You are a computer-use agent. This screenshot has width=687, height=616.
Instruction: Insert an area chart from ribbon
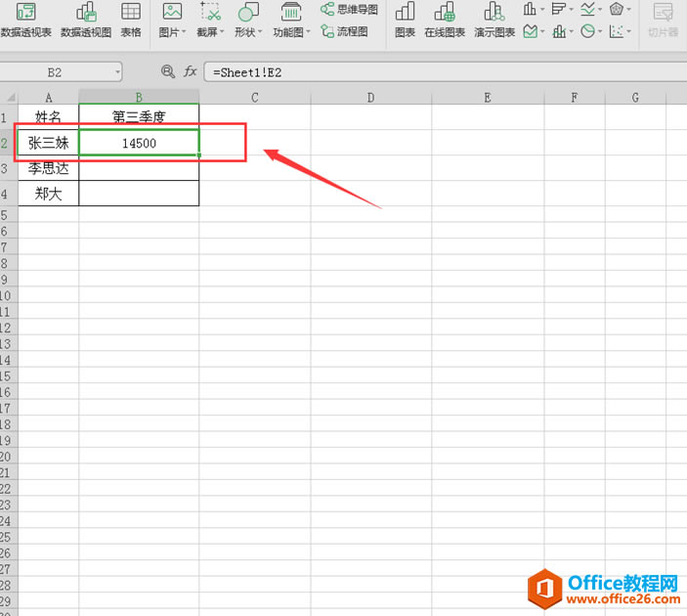coord(530,31)
